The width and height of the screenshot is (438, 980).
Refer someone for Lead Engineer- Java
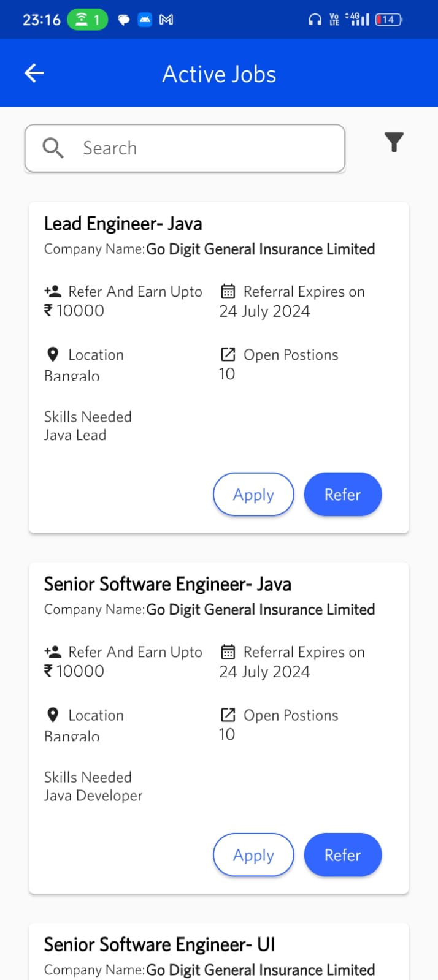point(343,495)
